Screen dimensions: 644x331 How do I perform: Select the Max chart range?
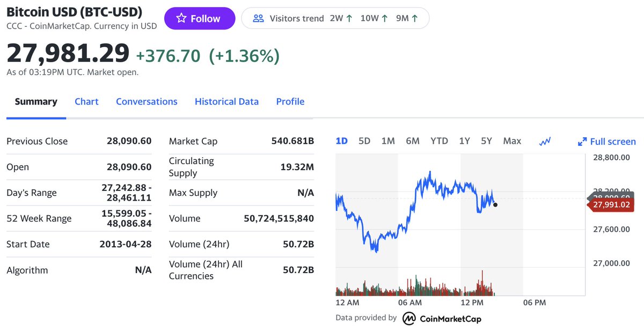coord(512,141)
